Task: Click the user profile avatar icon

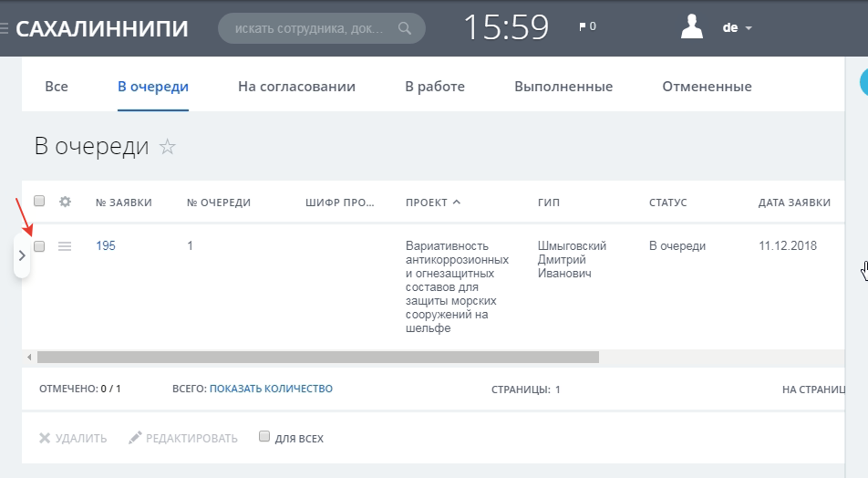Action: coord(693,27)
